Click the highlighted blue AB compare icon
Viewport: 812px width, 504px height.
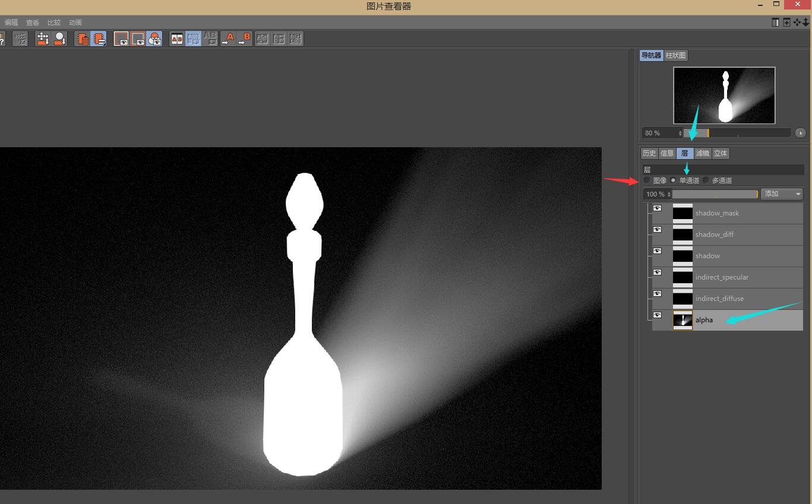(x=194, y=39)
